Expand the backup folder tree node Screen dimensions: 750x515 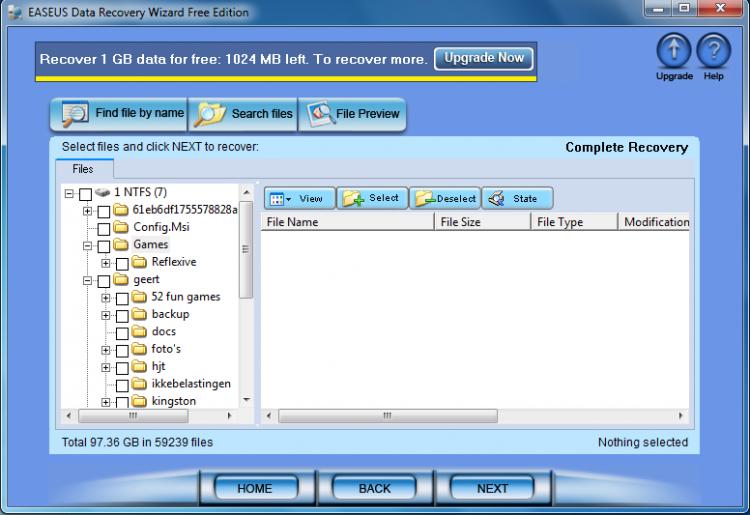point(106,315)
